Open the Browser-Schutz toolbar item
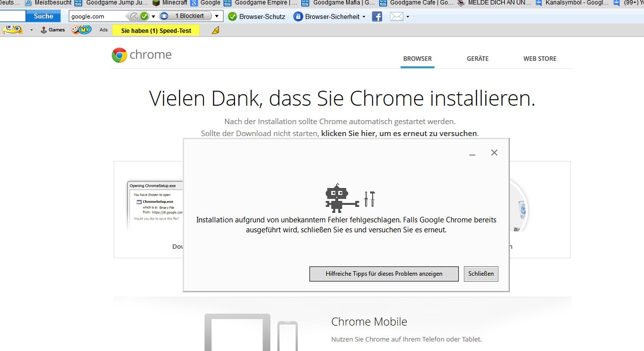Screen dimensions: 644x351 coord(257,16)
